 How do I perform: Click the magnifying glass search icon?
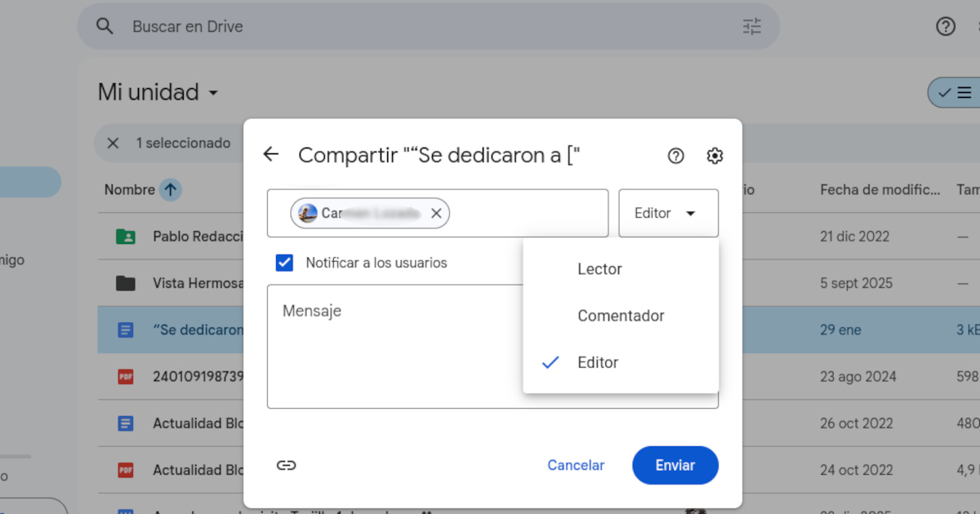pos(105,26)
